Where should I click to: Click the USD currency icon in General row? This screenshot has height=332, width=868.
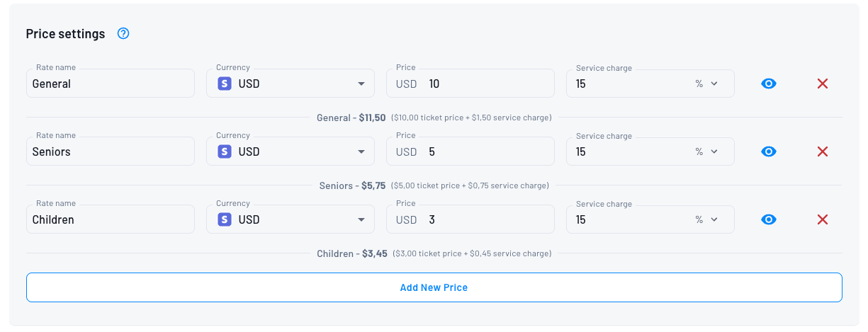click(225, 84)
